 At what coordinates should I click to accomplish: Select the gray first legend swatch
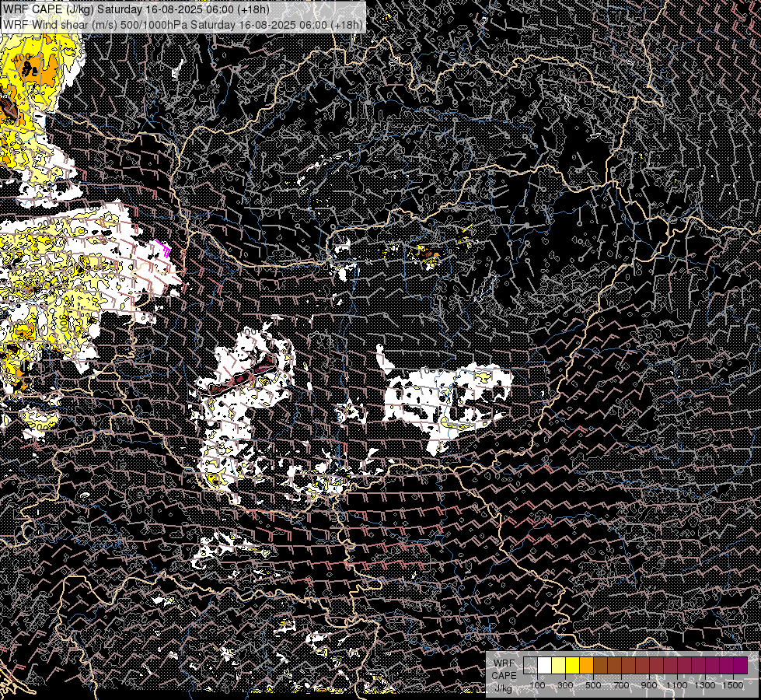tap(530, 666)
